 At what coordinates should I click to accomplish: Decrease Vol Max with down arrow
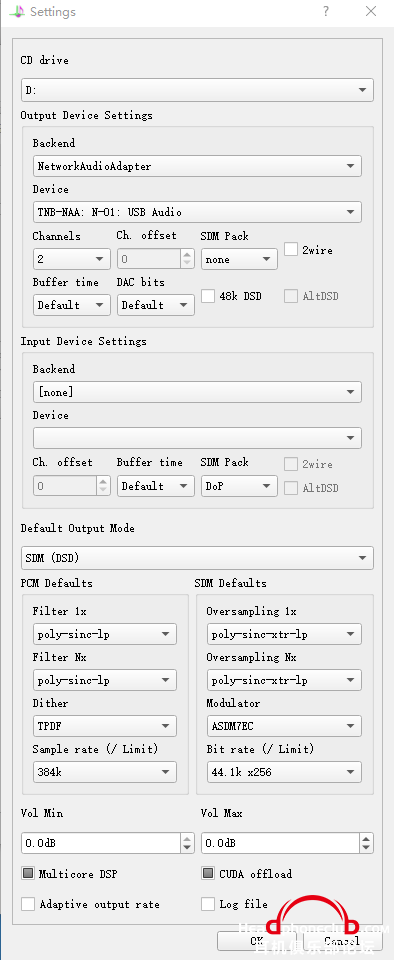(x=366, y=848)
